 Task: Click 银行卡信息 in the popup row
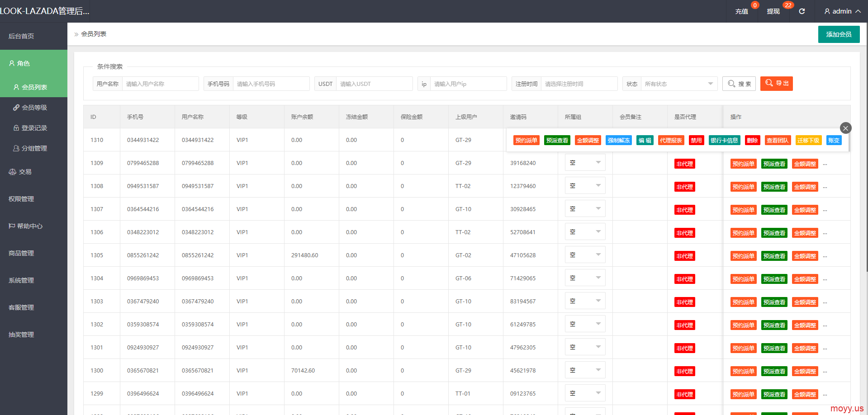coord(725,140)
